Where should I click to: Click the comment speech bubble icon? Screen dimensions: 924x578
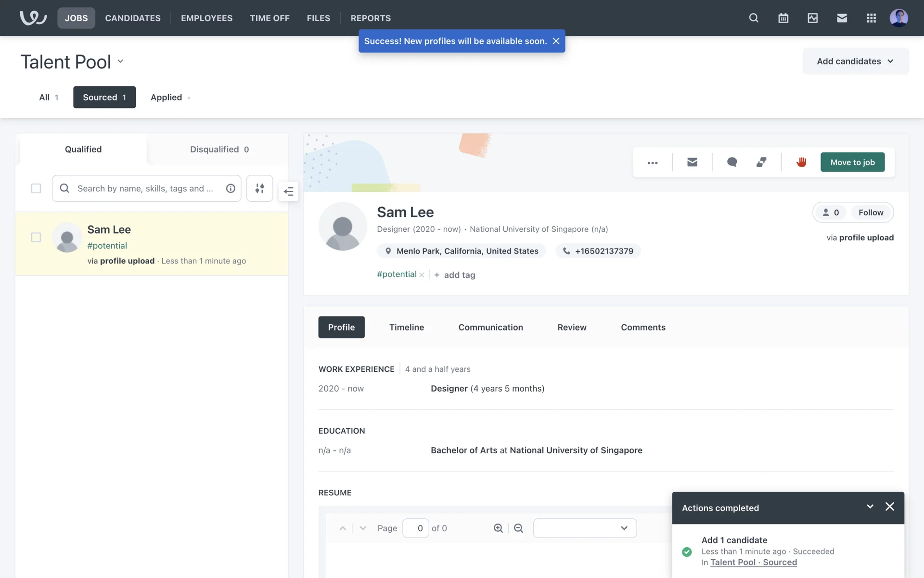(x=732, y=162)
